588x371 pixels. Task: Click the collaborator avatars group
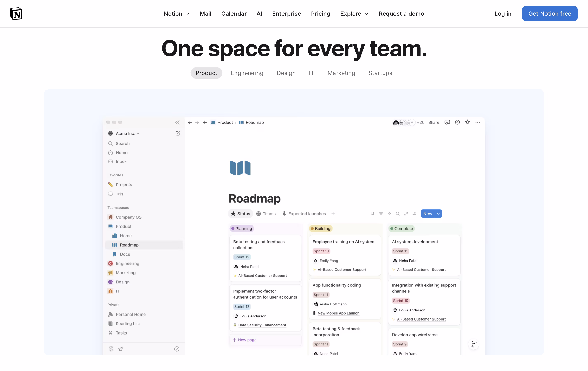[404, 122]
